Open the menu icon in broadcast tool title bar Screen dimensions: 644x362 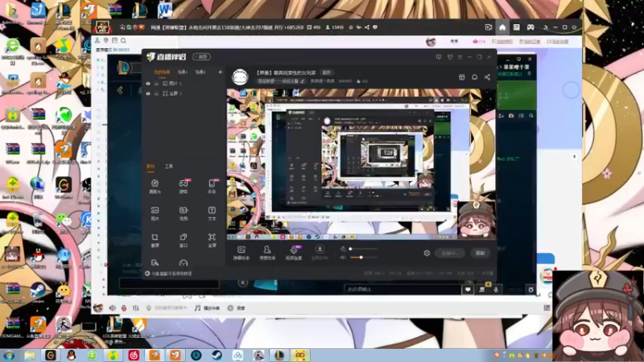coord(460,56)
